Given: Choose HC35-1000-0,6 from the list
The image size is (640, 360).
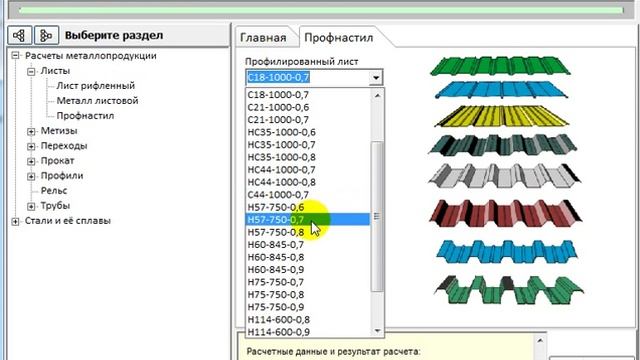Looking at the screenshot, I should pyautogui.click(x=308, y=132).
